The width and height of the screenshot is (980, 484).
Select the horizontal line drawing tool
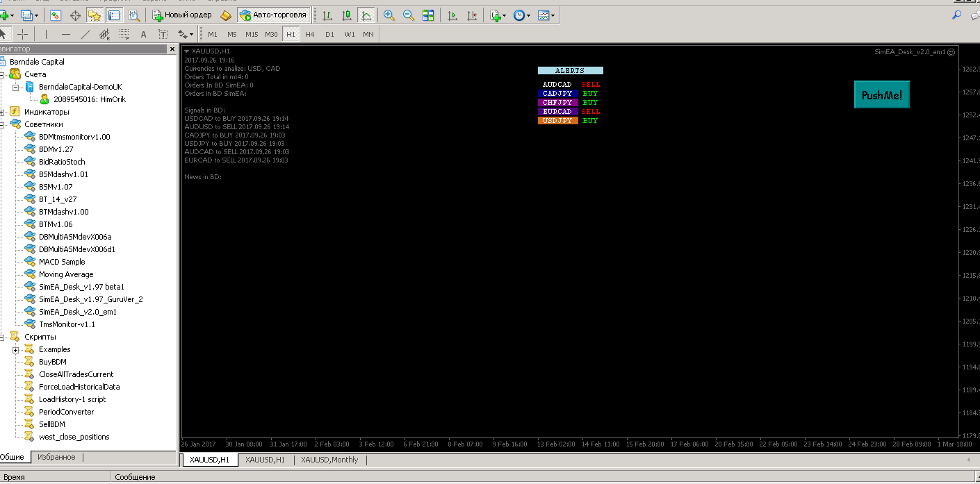(x=66, y=34)
